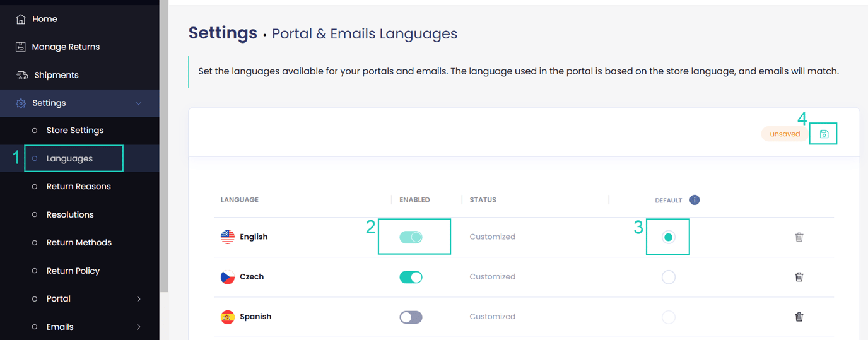Click the sidebar vertical scrollbar
The image size is (868, 340).
pyautogui.click(x=164, y=145)
